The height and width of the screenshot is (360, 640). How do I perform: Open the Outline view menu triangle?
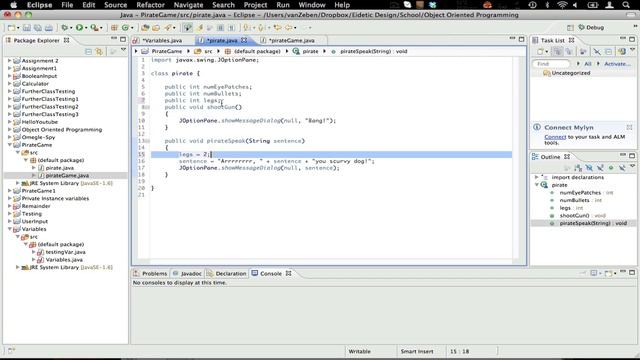pyautogui.click(x=632, y=166)
